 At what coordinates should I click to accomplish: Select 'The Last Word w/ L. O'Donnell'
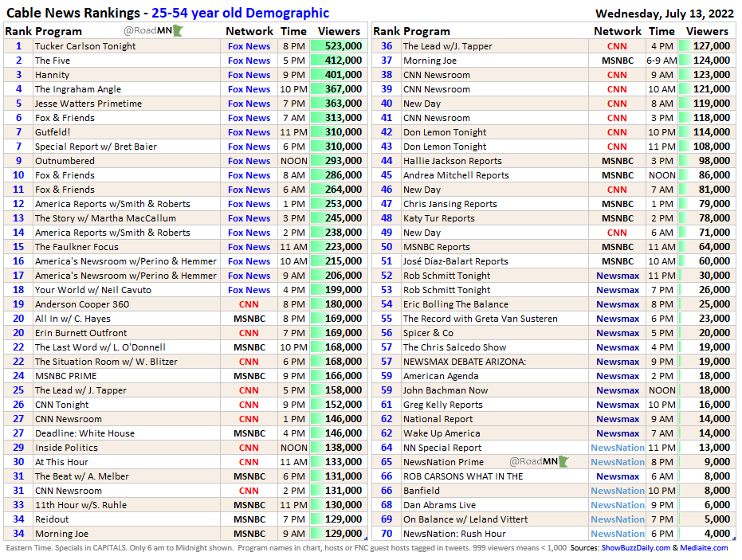click(127, 347)
